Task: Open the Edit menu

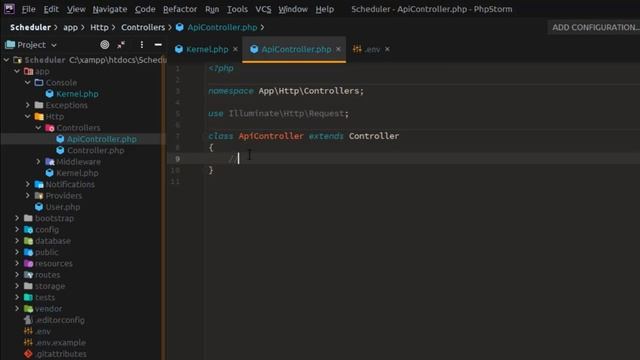Action: point(51,9)
